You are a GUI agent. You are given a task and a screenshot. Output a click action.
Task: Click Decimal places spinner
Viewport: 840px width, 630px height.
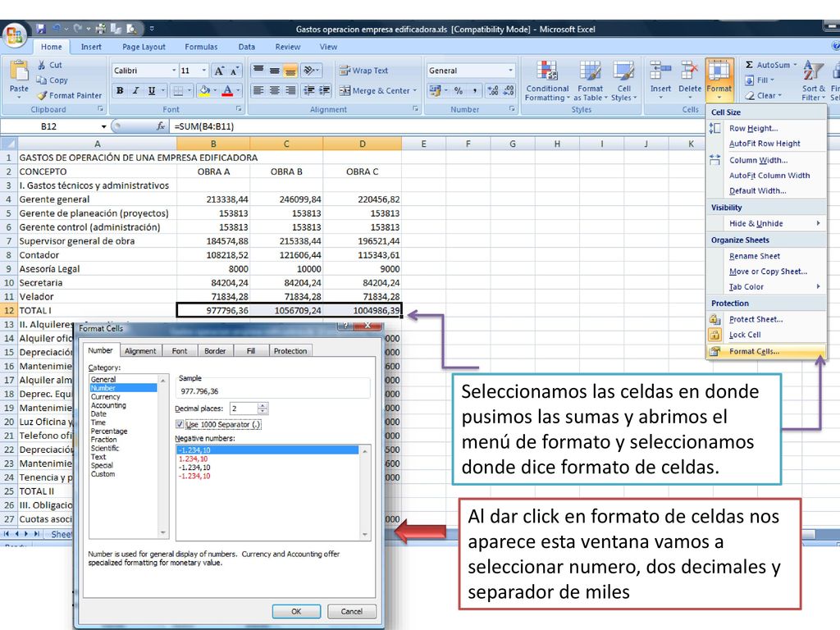(x=262, y=409)
